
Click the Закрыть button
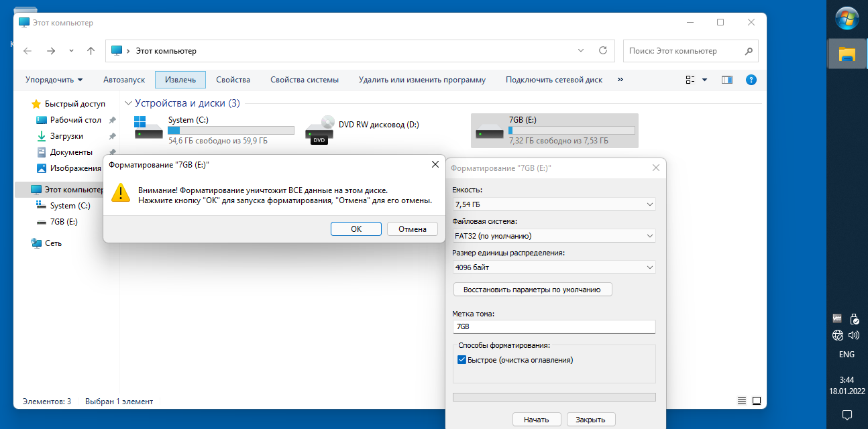coord(591,420)
